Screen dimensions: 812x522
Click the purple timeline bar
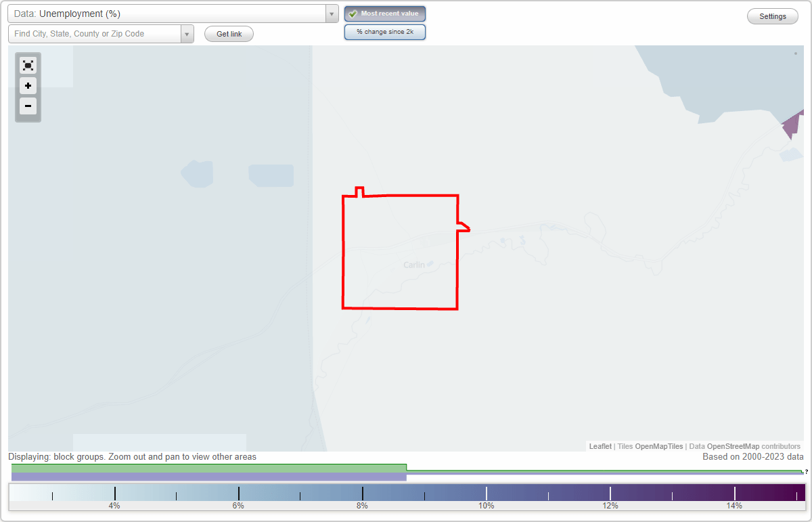(208, 477)
